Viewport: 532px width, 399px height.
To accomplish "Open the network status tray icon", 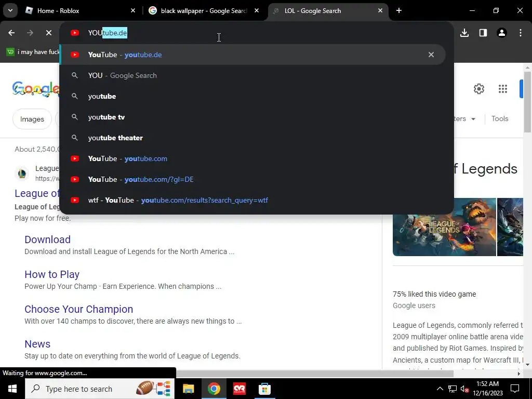I will (453, 389).
